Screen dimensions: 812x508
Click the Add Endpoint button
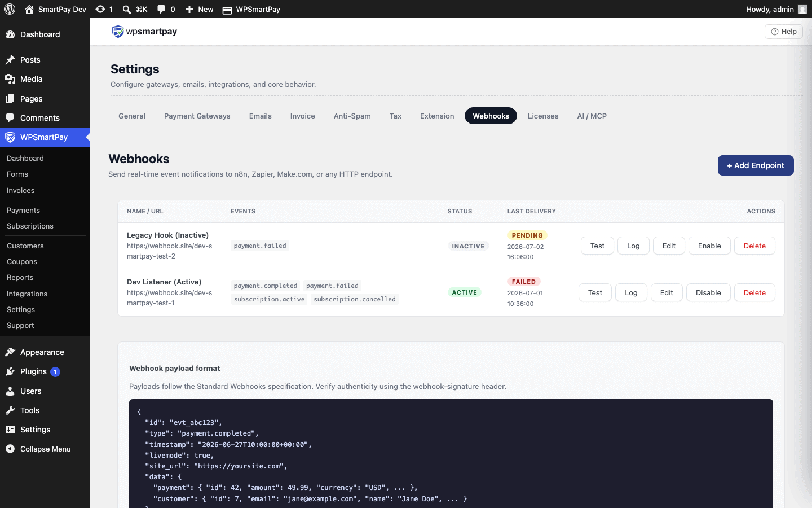[x=756, y=165]
